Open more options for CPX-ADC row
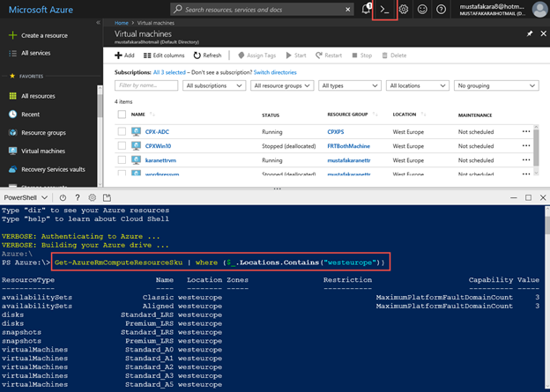550x392 pixels. click(x=526, y=131)
